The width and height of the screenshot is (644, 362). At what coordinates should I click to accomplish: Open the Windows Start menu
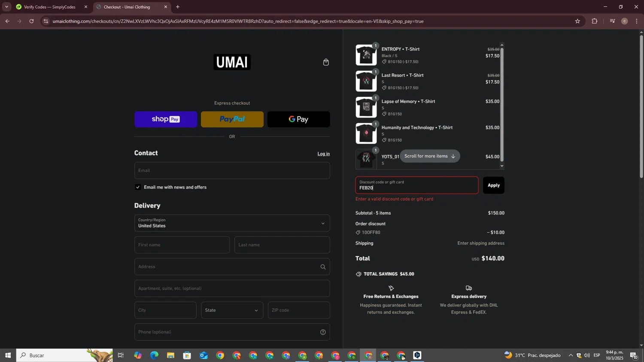8,355
